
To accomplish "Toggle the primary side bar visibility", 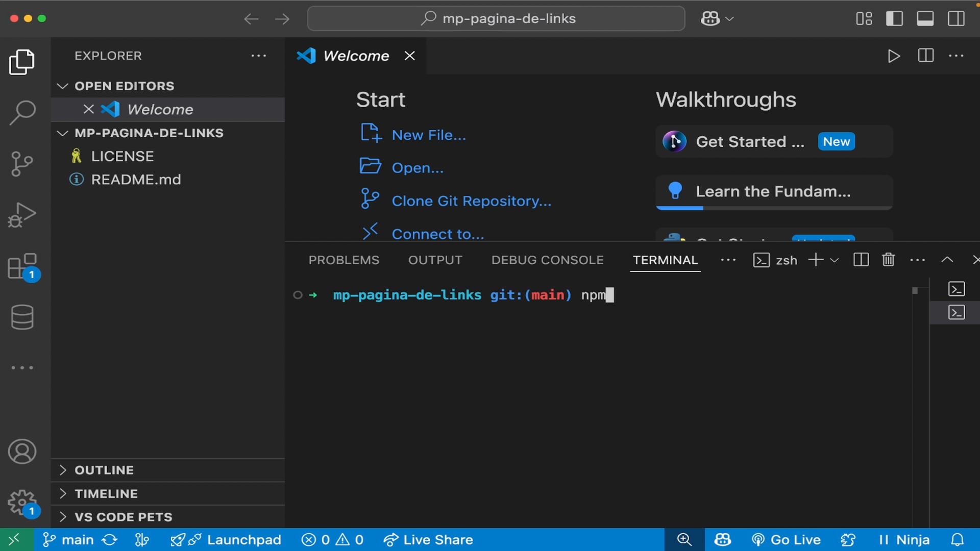I will click(x=894, y=19).
